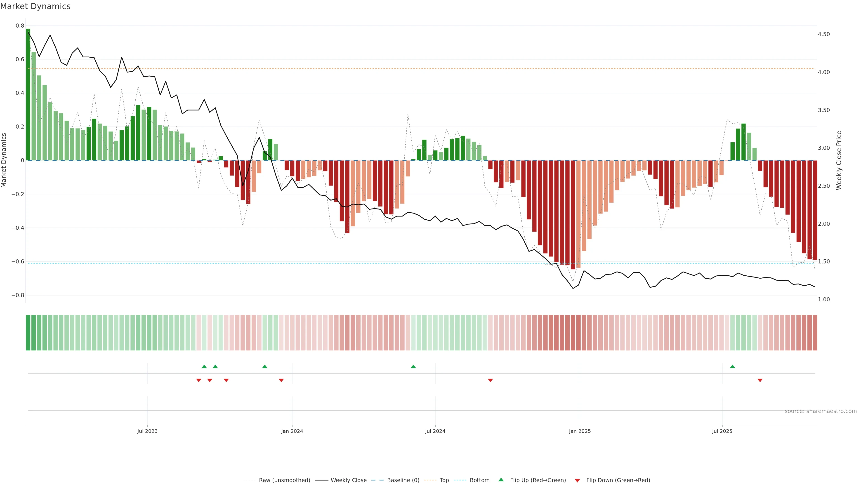
Task: Click the Flip Down triangle in legend
Action: pos(577,480)
